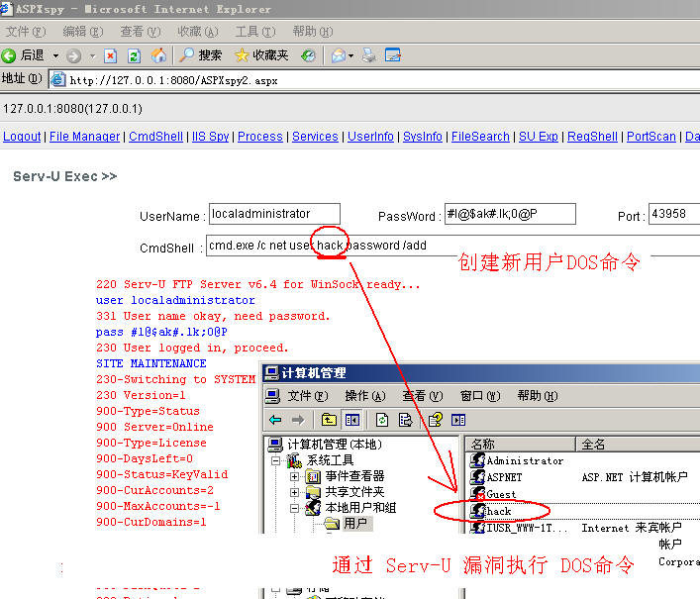Click the back arrow in 计算机管理 toolbar

click(275, 420)
